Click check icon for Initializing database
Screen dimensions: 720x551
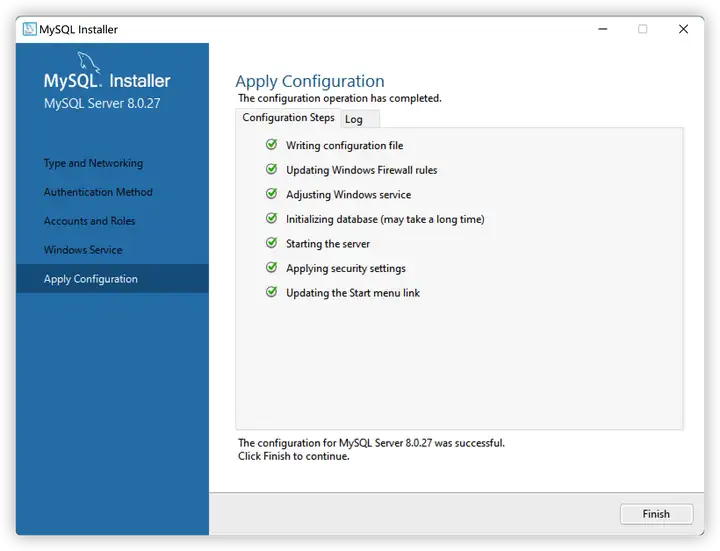[x=272, y=218]
